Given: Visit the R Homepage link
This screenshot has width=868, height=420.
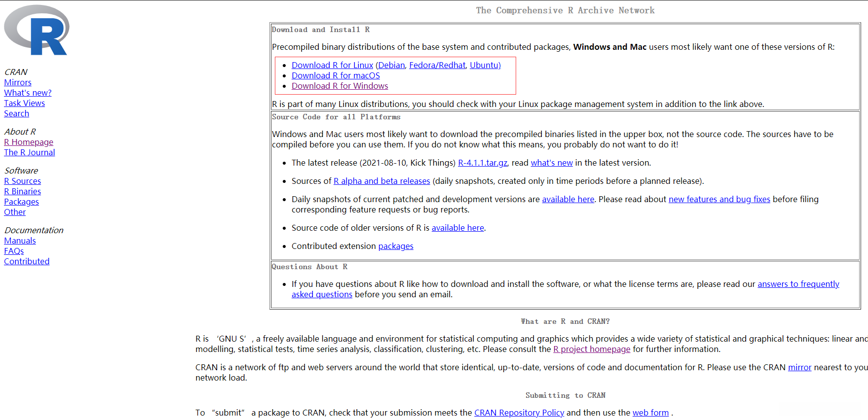Looking at the screenshot, I should click(x=29, y=142).
